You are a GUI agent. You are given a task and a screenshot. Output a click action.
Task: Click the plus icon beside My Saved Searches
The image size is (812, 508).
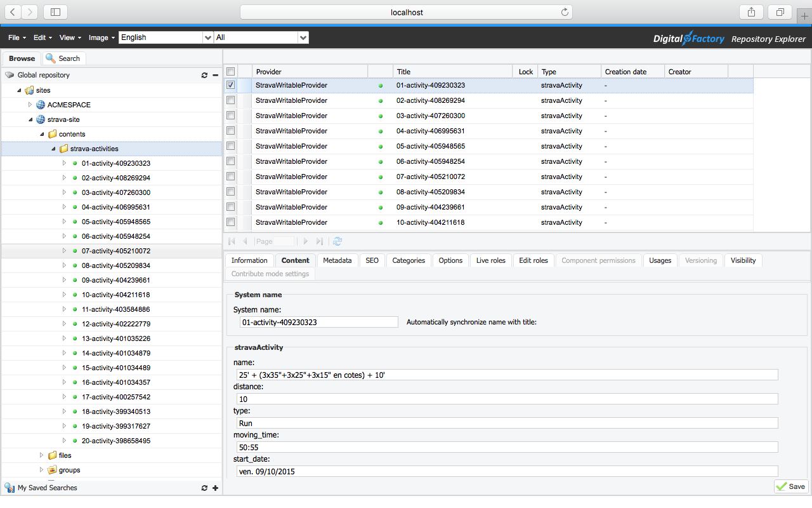coord(215,488)
